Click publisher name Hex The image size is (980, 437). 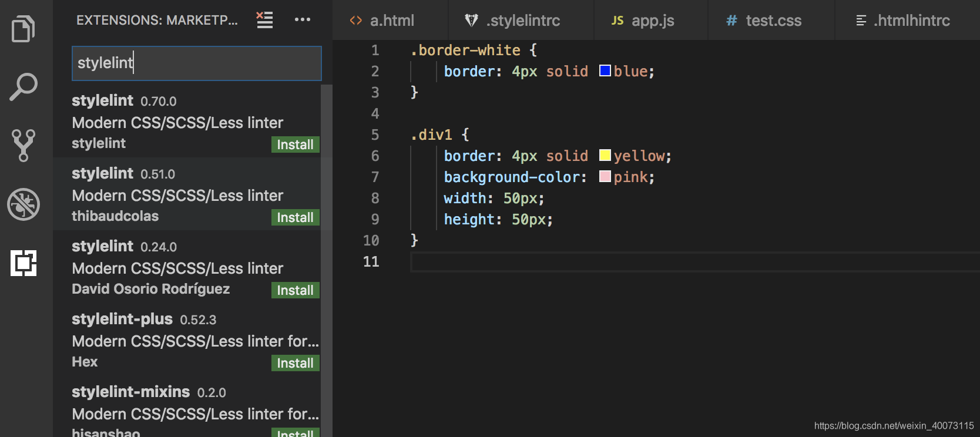[85, 362]
